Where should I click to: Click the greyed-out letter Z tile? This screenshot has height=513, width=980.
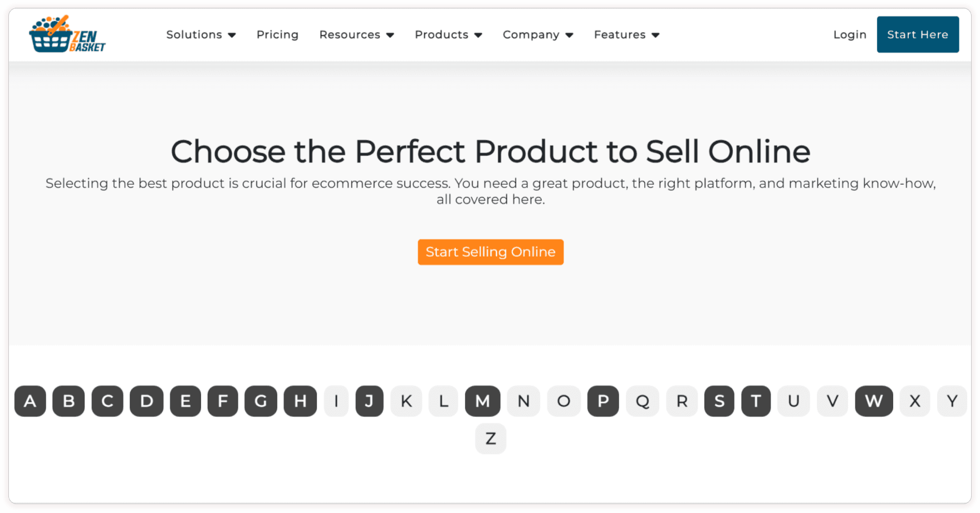click(x=491, y=438)
